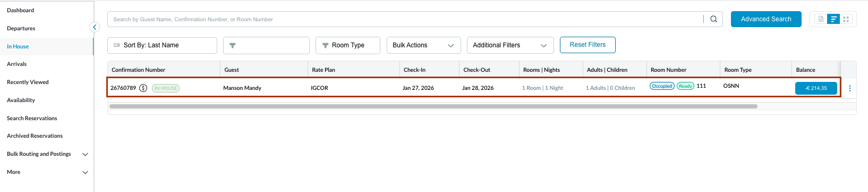Viewport: 868px width, 192px height.
Task: Click the filter funnel input field
Action: pyautogui.click(x=266, y=45)
